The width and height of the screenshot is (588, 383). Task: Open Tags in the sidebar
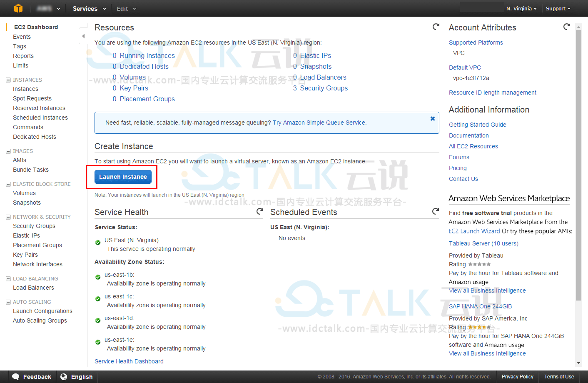20,46
